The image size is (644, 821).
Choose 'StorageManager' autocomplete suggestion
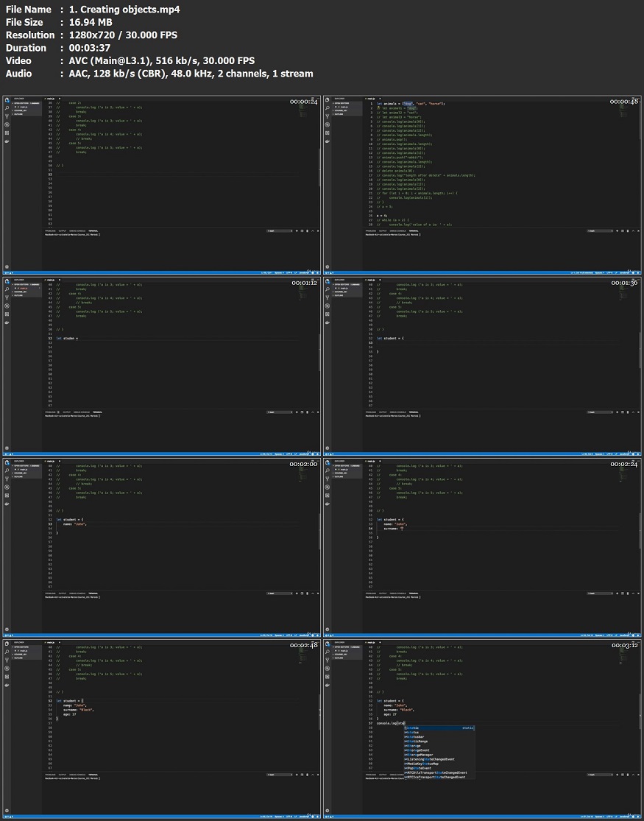point(439,755)
